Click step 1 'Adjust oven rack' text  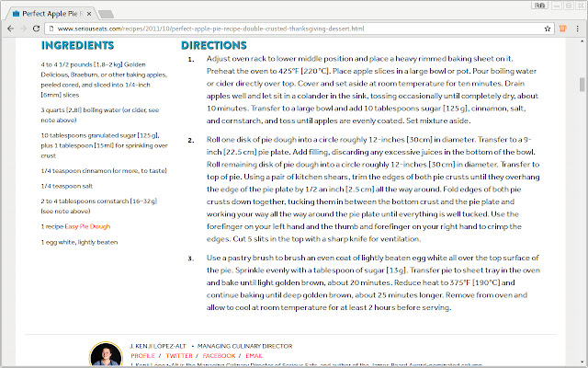pyautogui.click(x=373, y=90)
